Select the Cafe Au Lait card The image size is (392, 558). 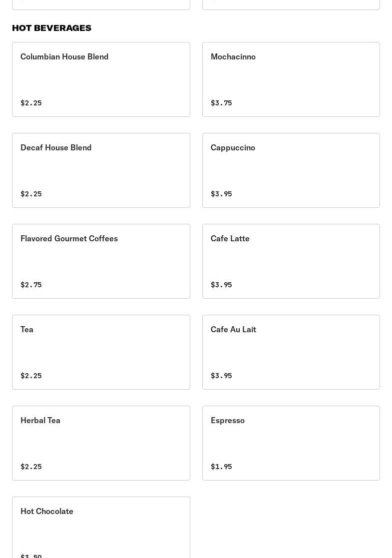click(291, 352)
